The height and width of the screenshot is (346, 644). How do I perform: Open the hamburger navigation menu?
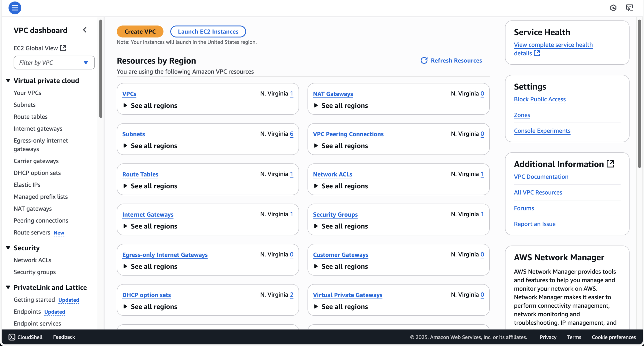pyautogui.click(x=15, y=8)
